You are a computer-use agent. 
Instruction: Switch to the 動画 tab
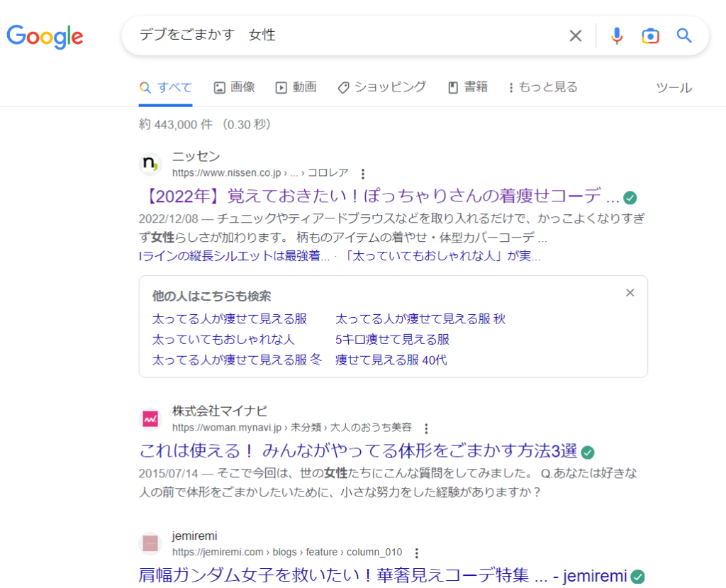pyautogui.click(x=296, y=87)
